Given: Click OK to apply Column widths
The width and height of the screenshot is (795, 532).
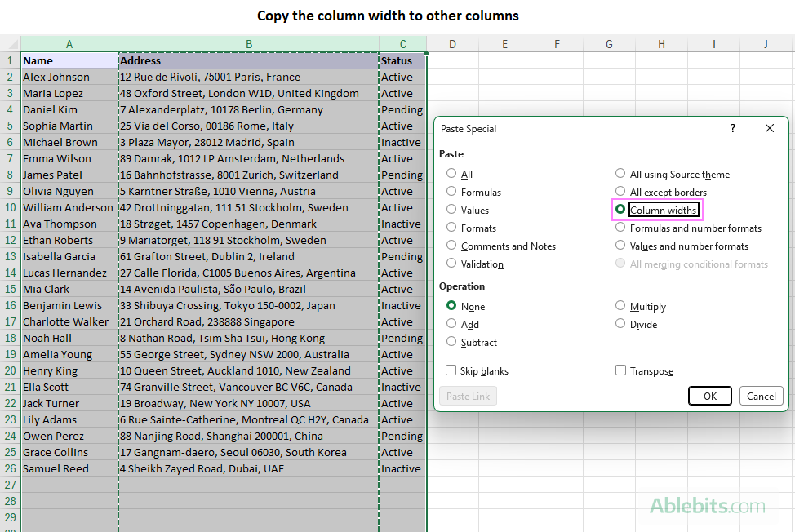Looking at the screenshot, I should pos(709,396).
